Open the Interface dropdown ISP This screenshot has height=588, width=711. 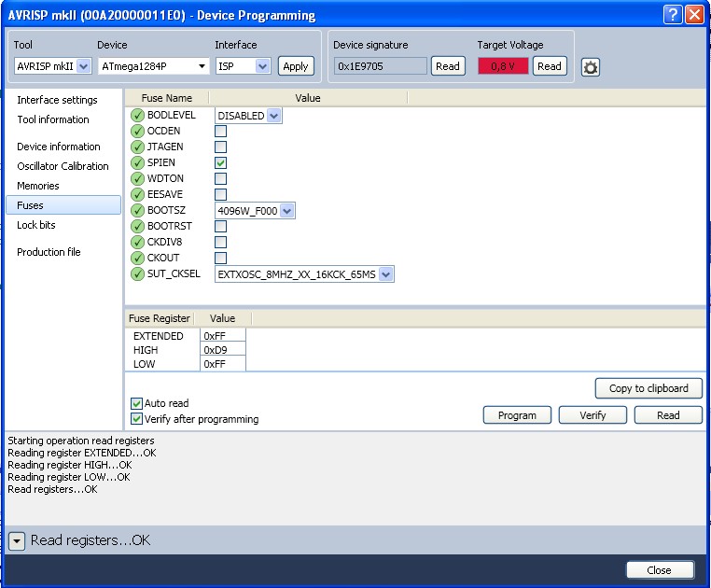243,66
